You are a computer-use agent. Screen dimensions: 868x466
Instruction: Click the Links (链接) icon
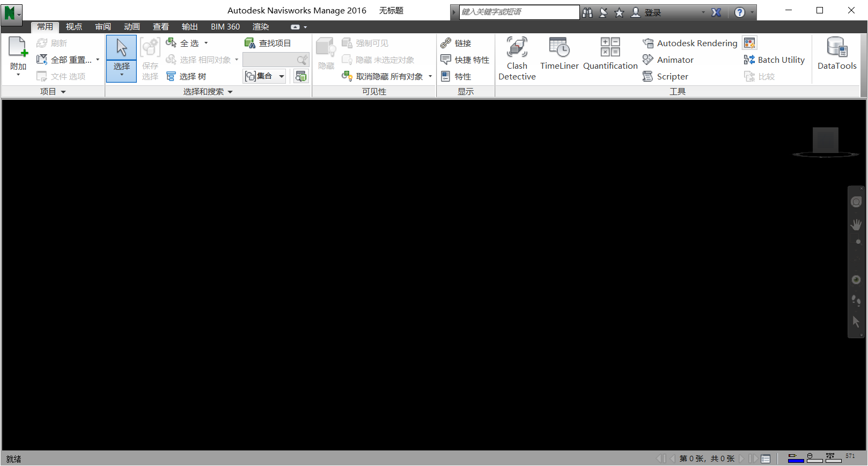click(446, 43)
